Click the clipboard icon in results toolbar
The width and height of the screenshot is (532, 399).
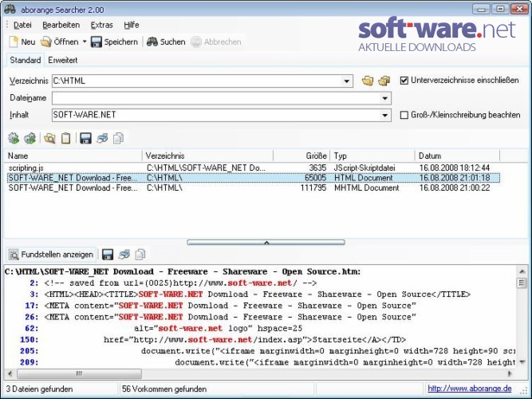click(66, 138)
